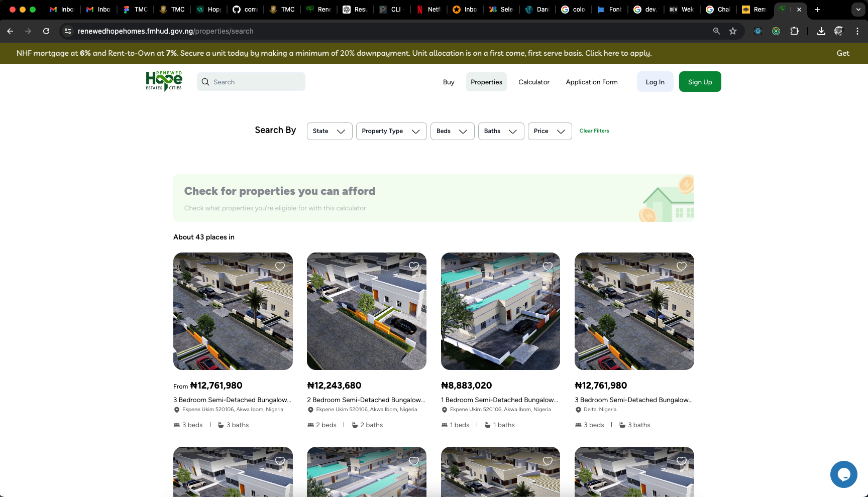Open the Chrome extensions puzzle icon
Image resolution: width=868 pixels, height=497 pixels.
[794, 31]
